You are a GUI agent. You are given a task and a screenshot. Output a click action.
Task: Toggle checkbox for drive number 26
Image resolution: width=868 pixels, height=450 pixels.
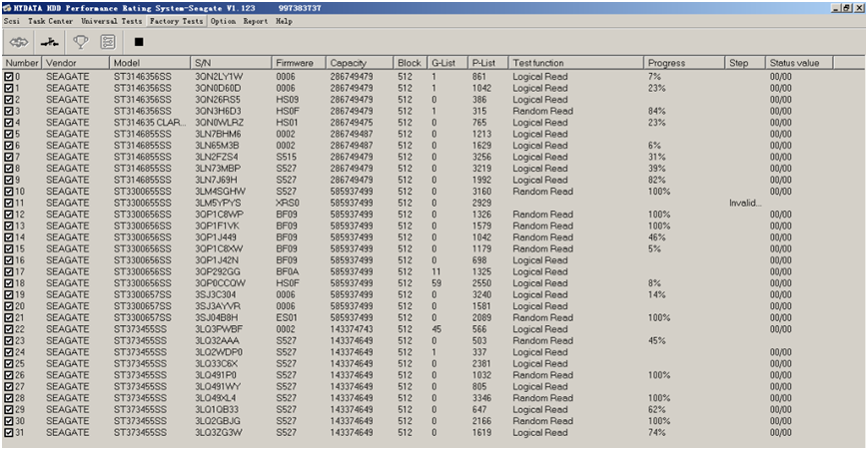9,375
